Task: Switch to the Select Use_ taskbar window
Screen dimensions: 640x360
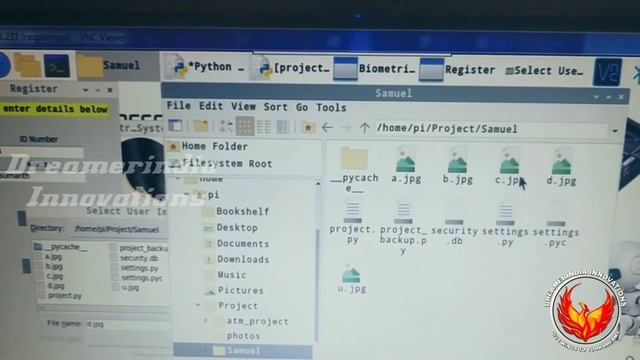Action: (x=544, y=71)
